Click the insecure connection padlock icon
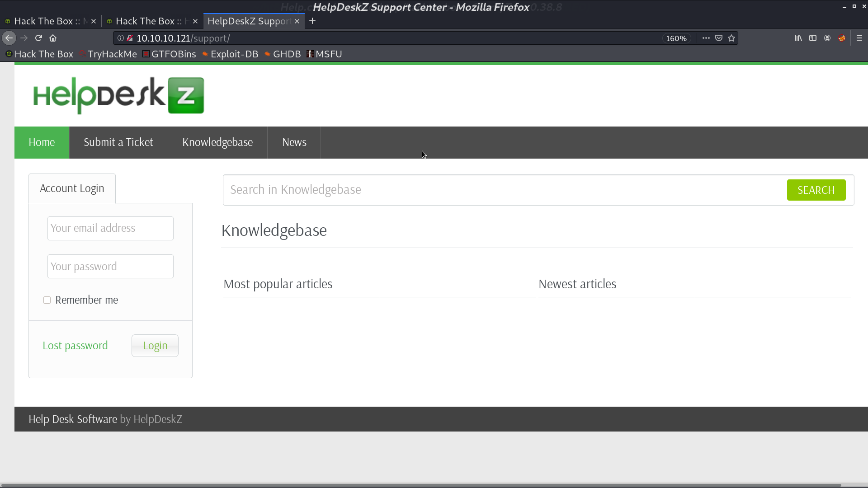This screenshot has height=488, width=868. (130, 38)
